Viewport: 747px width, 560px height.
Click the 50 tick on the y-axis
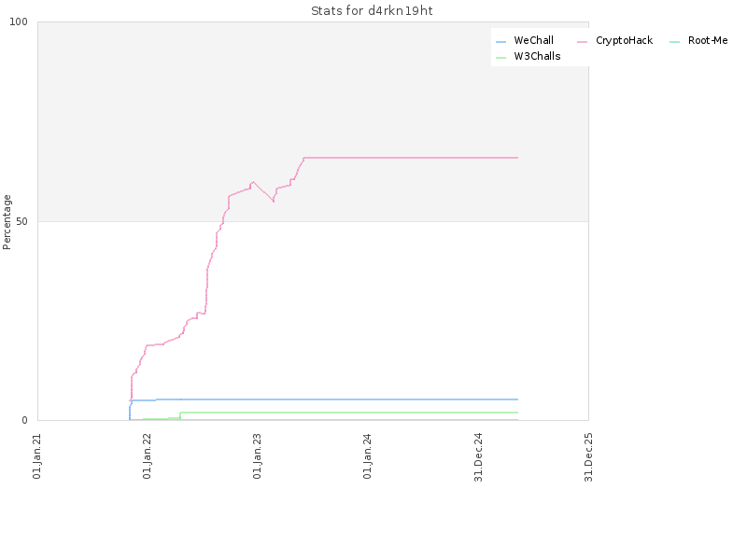21,222
